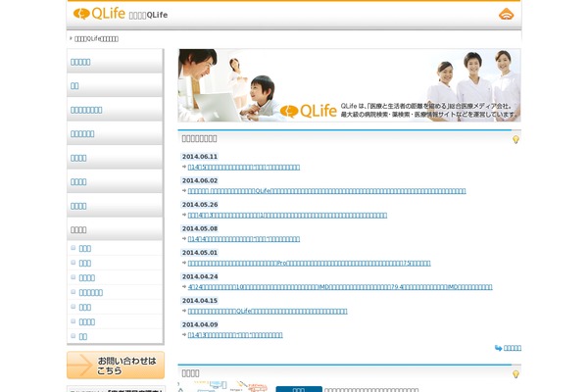588x392 pixels.
Task: Click the date text 2014.04.24
Action: point(200,276)
